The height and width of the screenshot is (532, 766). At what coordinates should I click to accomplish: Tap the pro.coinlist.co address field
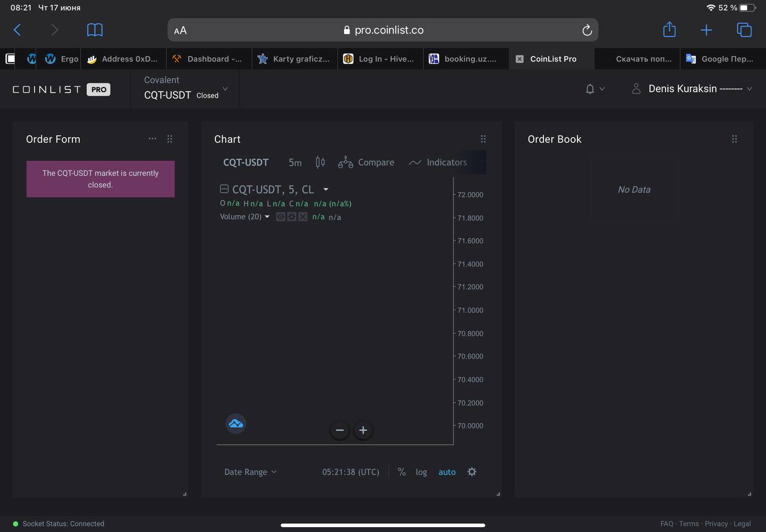pos(383,30)
